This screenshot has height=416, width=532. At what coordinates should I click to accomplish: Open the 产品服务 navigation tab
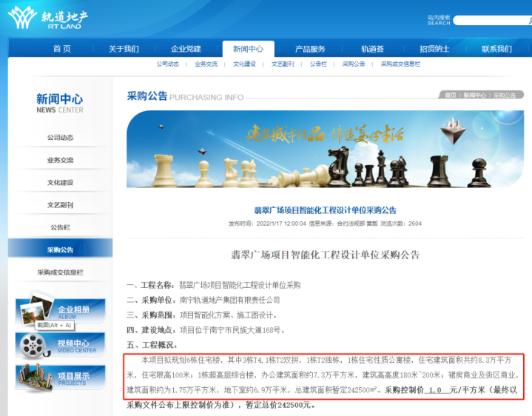click(310, 49)
